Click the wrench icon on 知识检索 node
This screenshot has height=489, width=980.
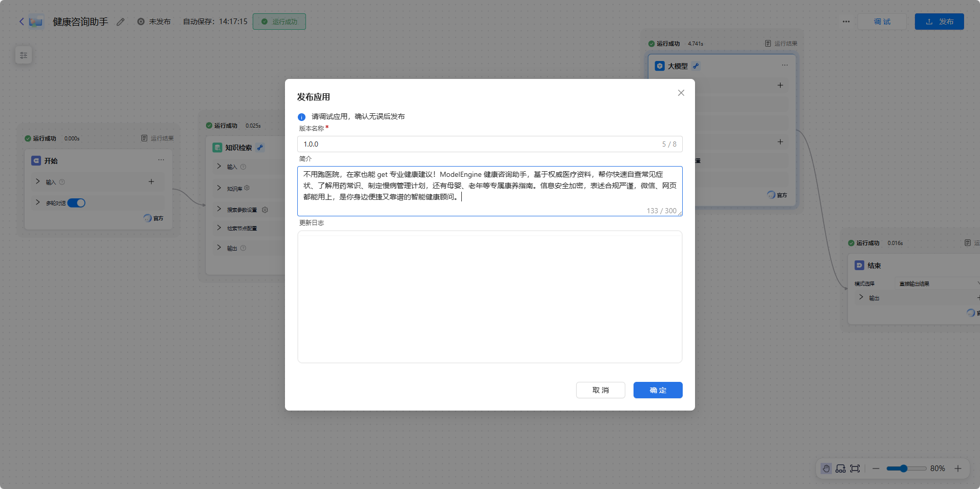point(261,147)
